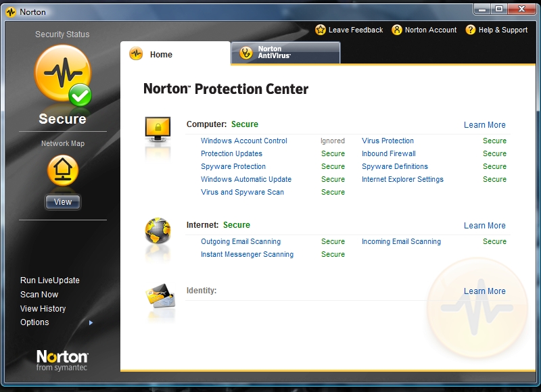Viewport: 541px width, 392px height.
Task: Minimize the Norton window
Action: click(x=482, y=9)
